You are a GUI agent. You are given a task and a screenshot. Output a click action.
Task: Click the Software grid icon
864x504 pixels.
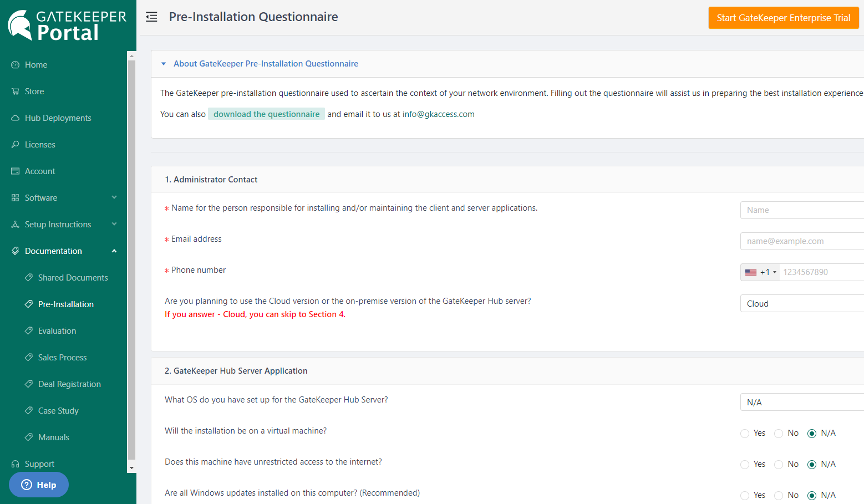15,197
